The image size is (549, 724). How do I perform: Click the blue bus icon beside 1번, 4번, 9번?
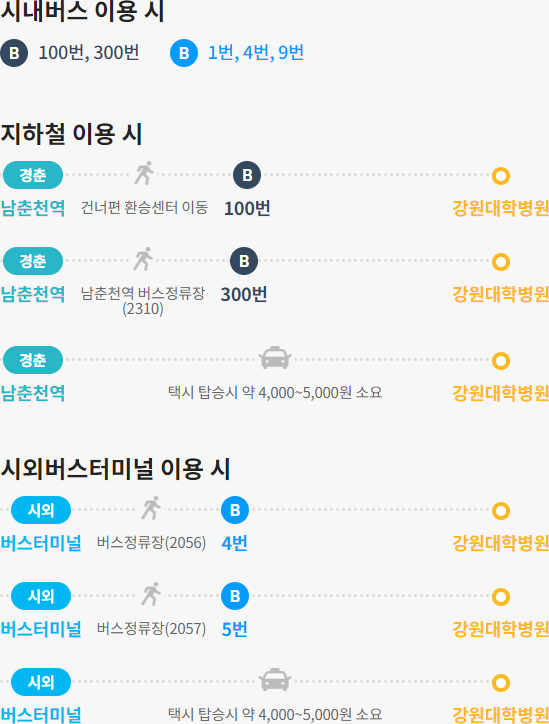pos(184,53)
